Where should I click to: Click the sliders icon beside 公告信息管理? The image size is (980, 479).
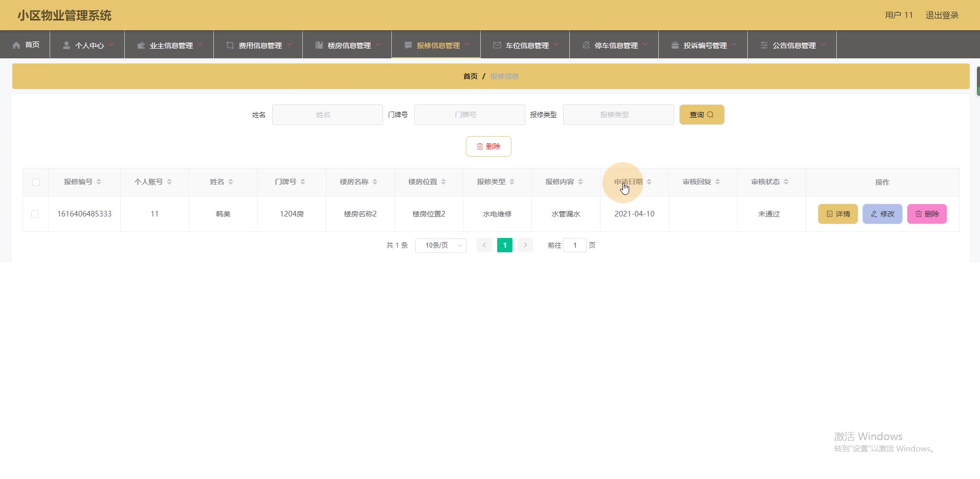pyautogui.click(x=764, y=45)
